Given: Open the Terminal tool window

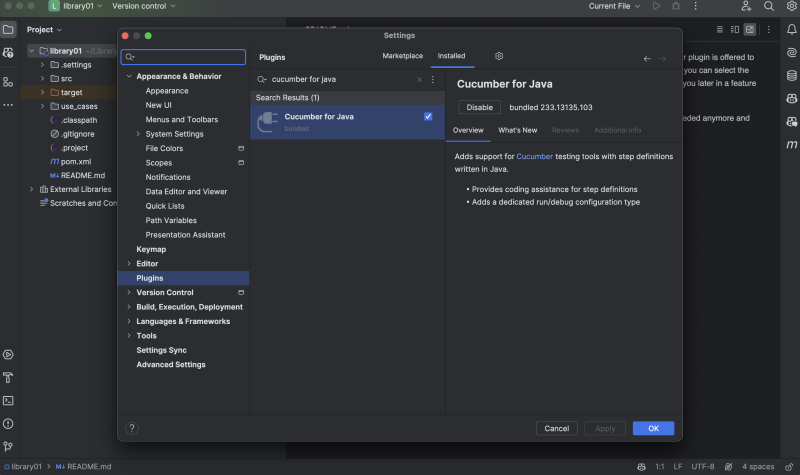Looking at the screenshot, I should coord(8,401).
